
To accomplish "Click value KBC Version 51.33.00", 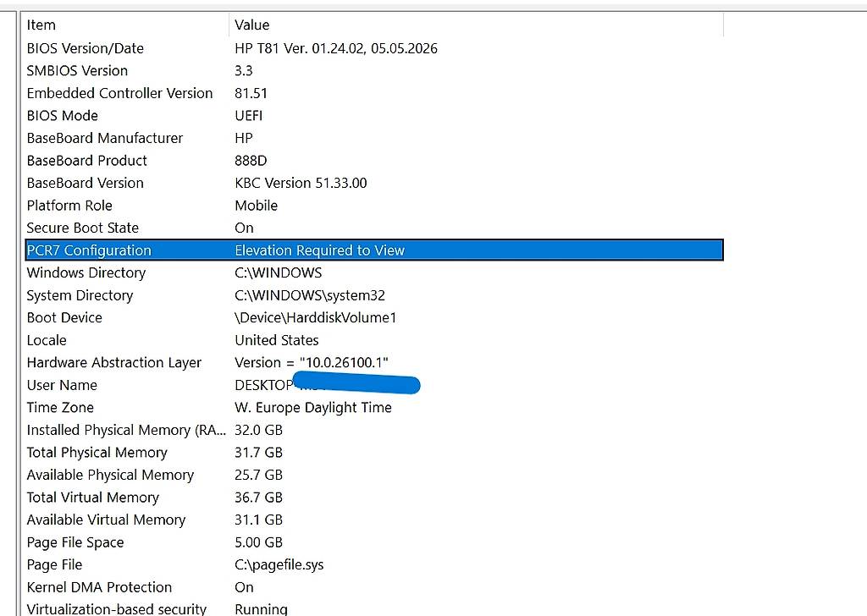I will tap(301, 183).
